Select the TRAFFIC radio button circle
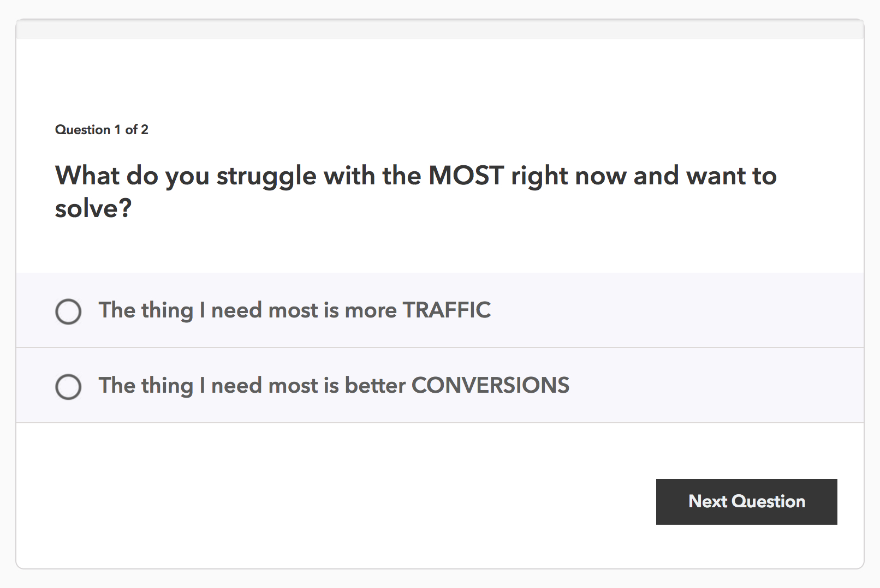Screen dimensions: 880x588 pos(68,311)
